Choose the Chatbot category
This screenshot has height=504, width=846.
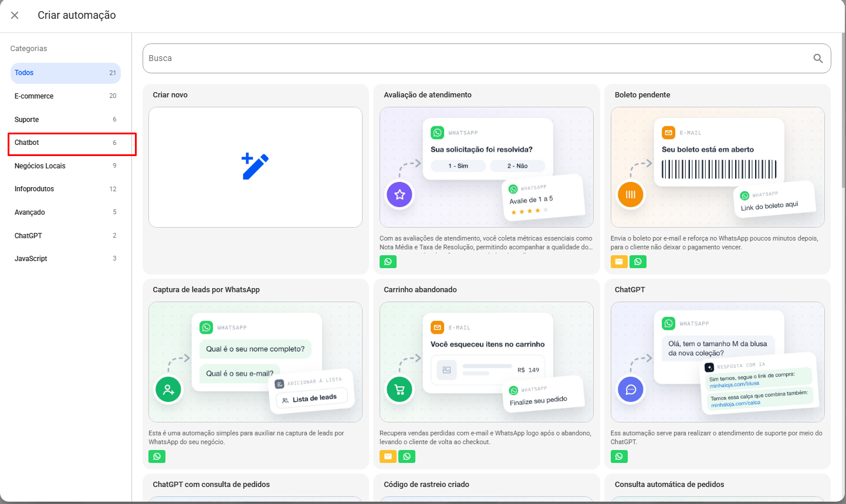click(66, 143)
